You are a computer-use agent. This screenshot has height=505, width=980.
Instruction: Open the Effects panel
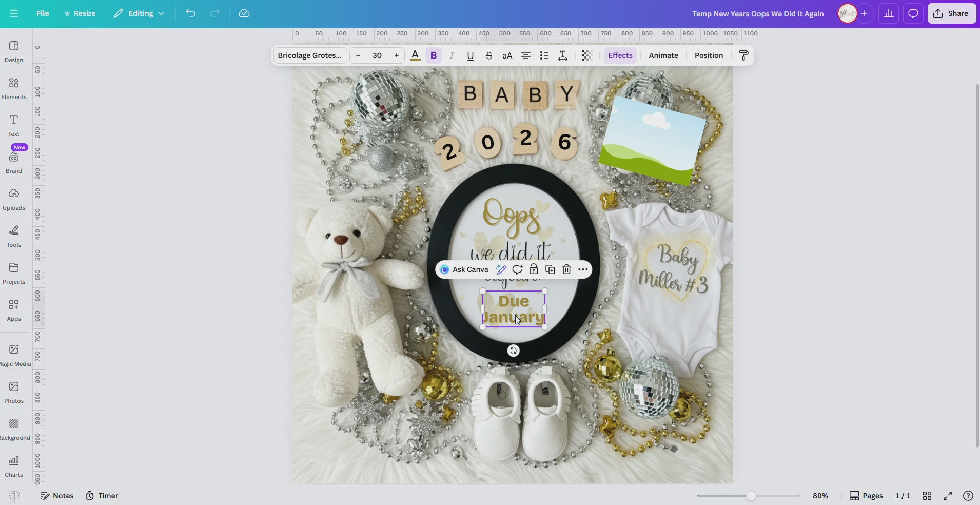pos(620,55)
